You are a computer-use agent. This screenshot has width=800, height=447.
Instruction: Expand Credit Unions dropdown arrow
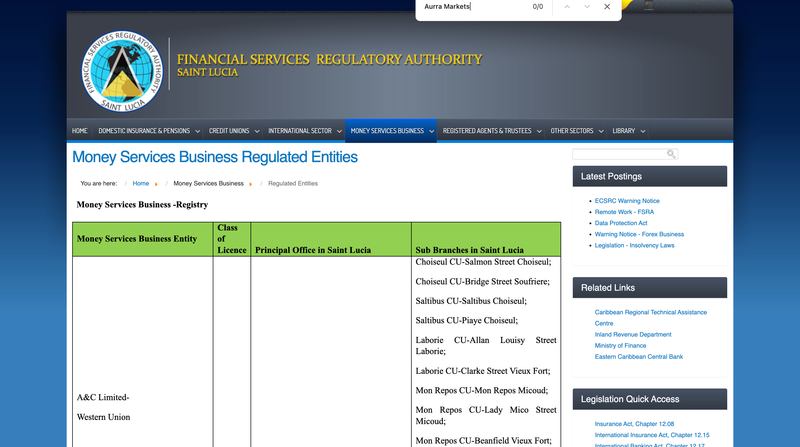[257, 132]
